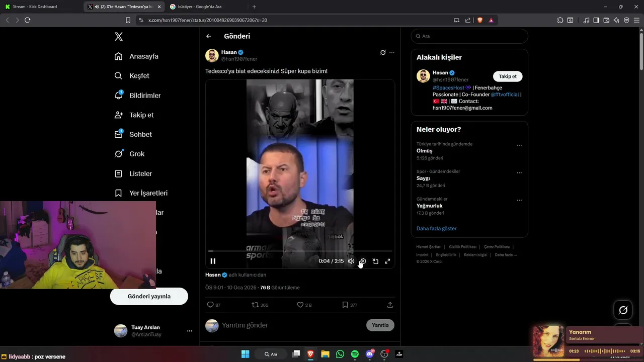Open Brave Wallet icon

pos(606,20)
